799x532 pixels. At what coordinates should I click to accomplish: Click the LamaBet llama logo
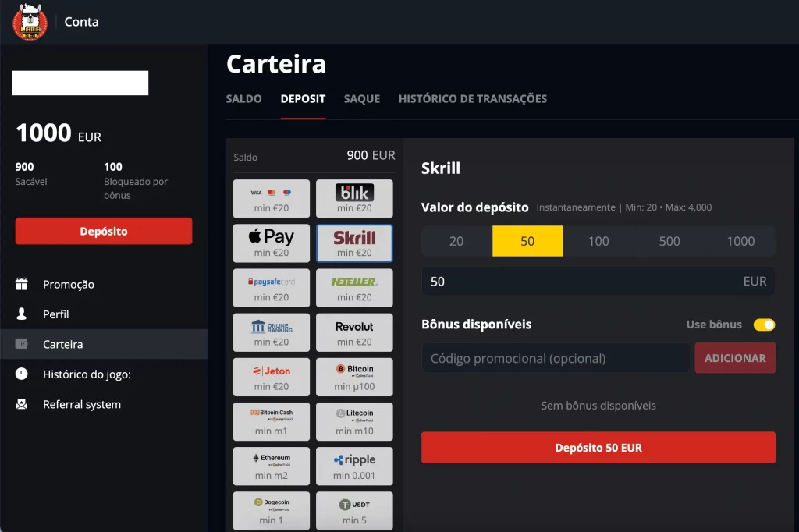(x=30, y=22)
